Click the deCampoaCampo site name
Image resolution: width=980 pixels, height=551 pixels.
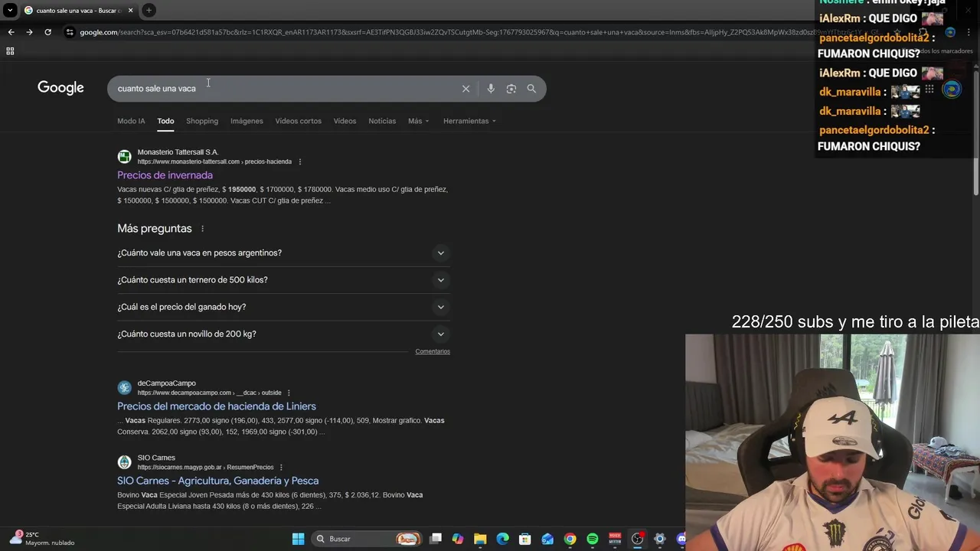167,383
